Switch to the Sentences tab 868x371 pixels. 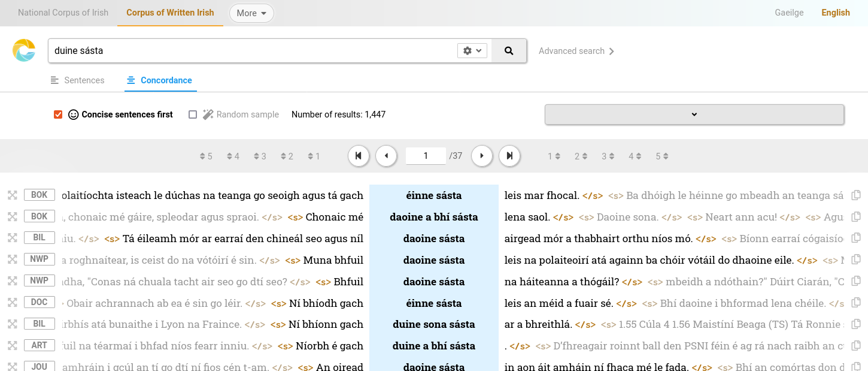(78, 80)
